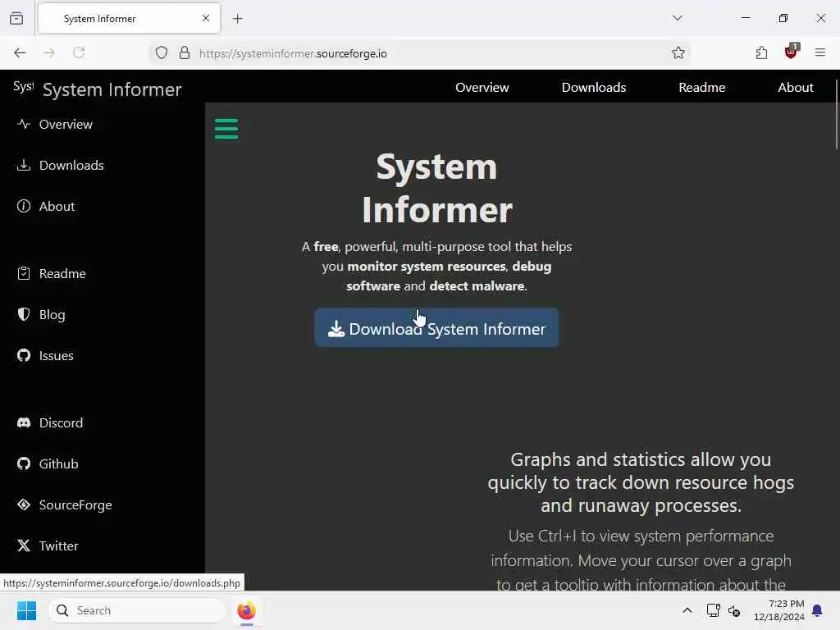Click the Overview pulse icon in sidebar
Image resolution: width=840 pixels, height=630 pixels.
[x=24, y=125]
